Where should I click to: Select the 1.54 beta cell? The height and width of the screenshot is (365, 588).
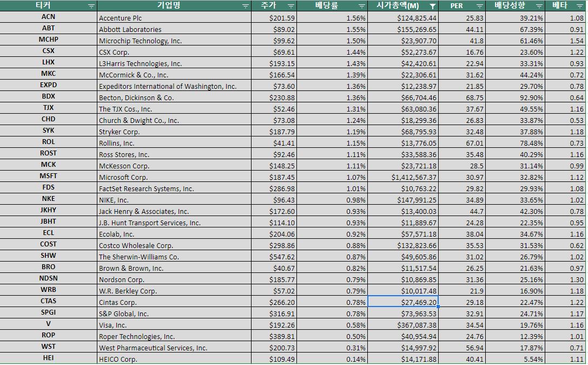click(566, 40)
